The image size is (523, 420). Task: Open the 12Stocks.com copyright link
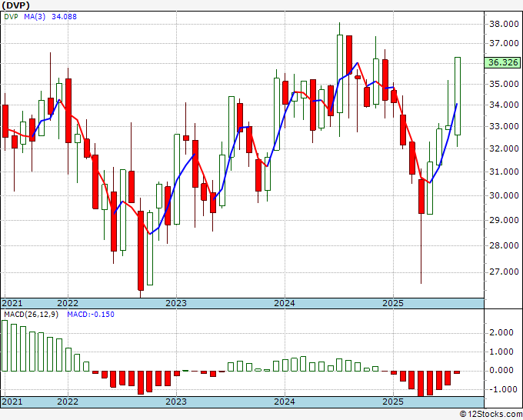[491, 415]
